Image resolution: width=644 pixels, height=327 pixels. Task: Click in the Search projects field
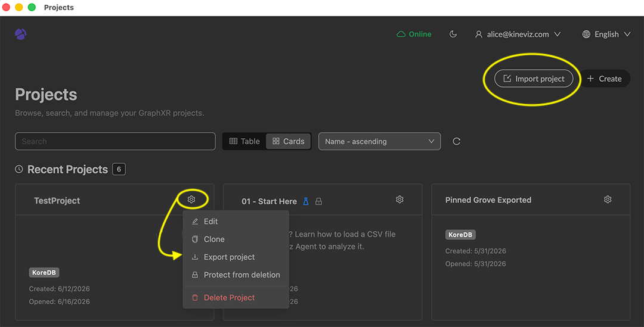[116, 141]
